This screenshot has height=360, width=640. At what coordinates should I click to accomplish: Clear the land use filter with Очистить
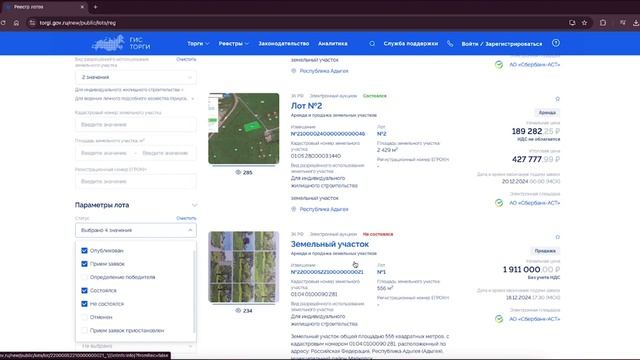point(186,59)
